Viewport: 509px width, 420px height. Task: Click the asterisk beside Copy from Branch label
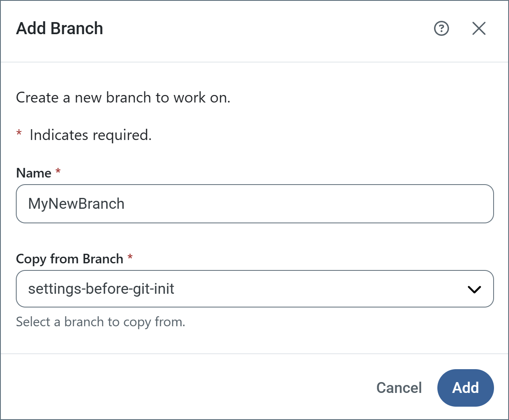[130, 258]
